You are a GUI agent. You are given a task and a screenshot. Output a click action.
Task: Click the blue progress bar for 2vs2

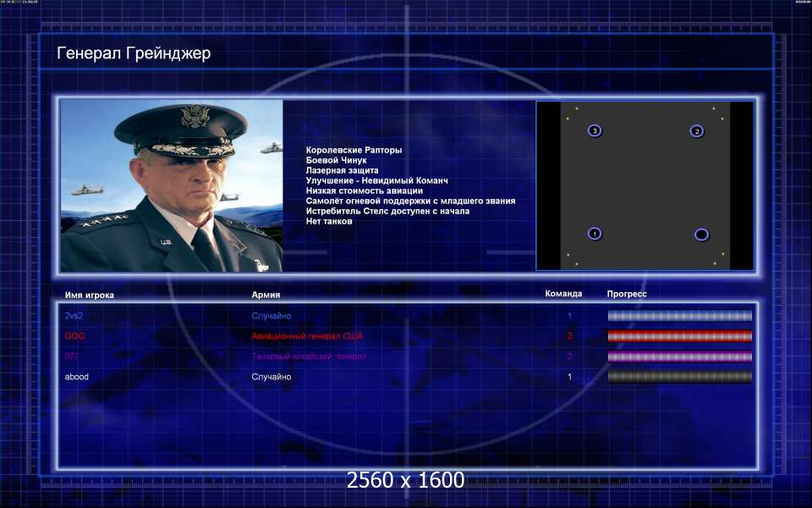point(679,316)
